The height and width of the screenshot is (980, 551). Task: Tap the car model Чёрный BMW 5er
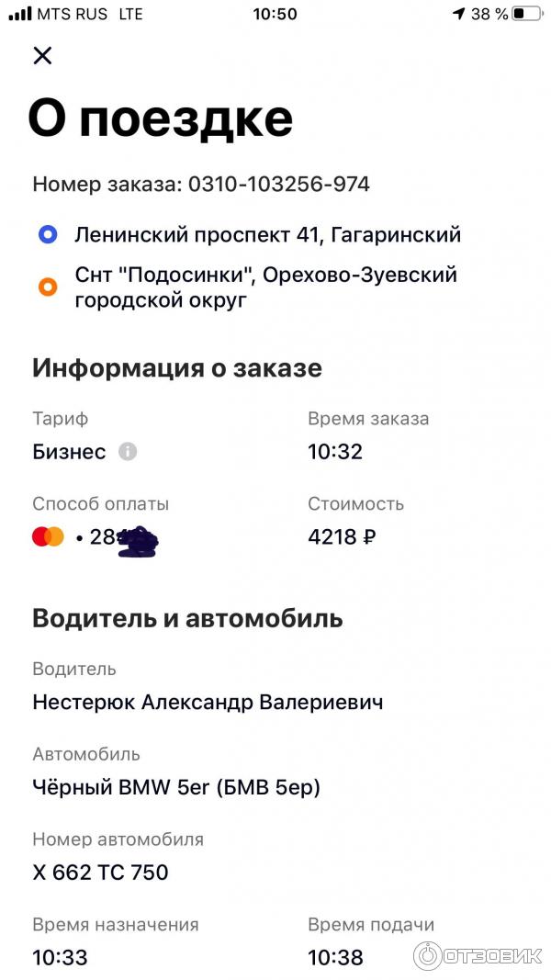pyautogui.click(x=176, y=788)
